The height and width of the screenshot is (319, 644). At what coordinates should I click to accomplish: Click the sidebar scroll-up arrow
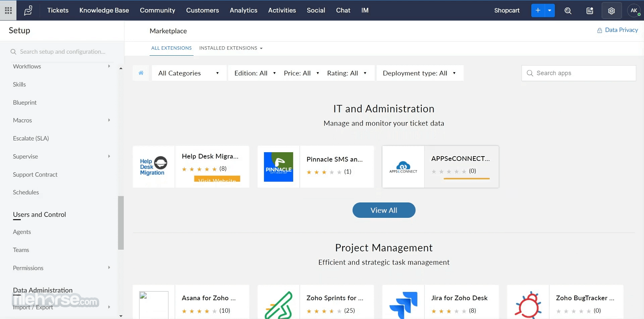121,69
